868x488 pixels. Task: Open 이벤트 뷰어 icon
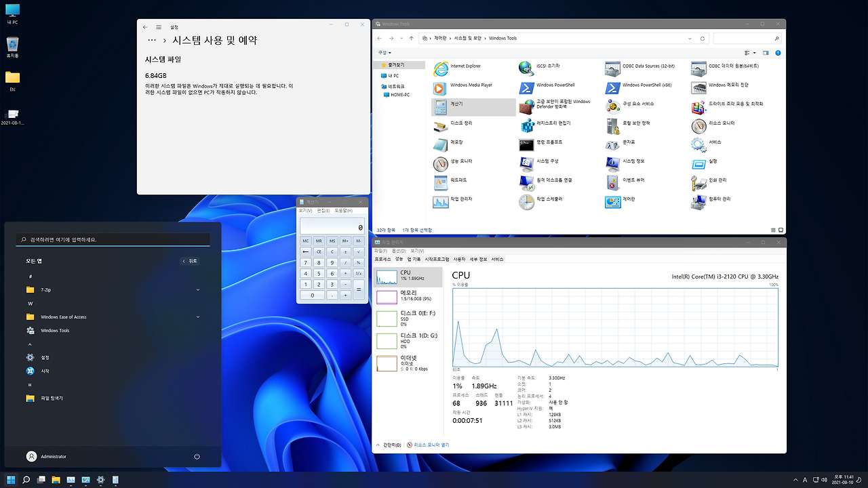[612, 182]
